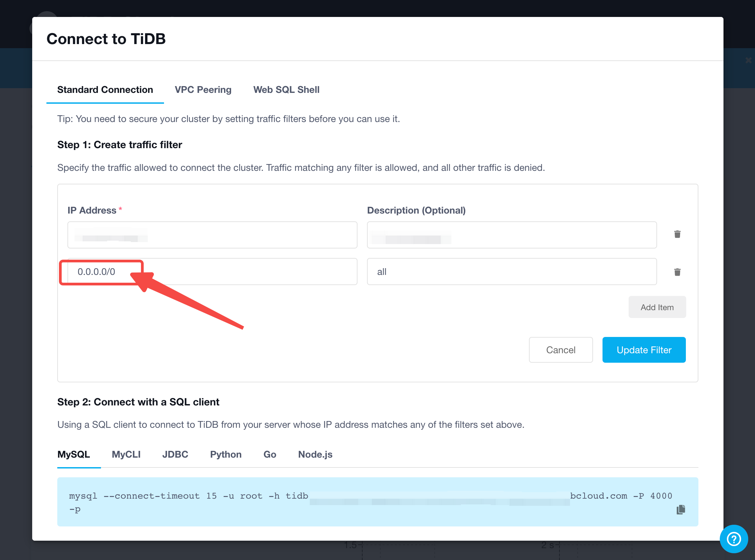Delete the first IP address filter row

click(x=677, y=234)
